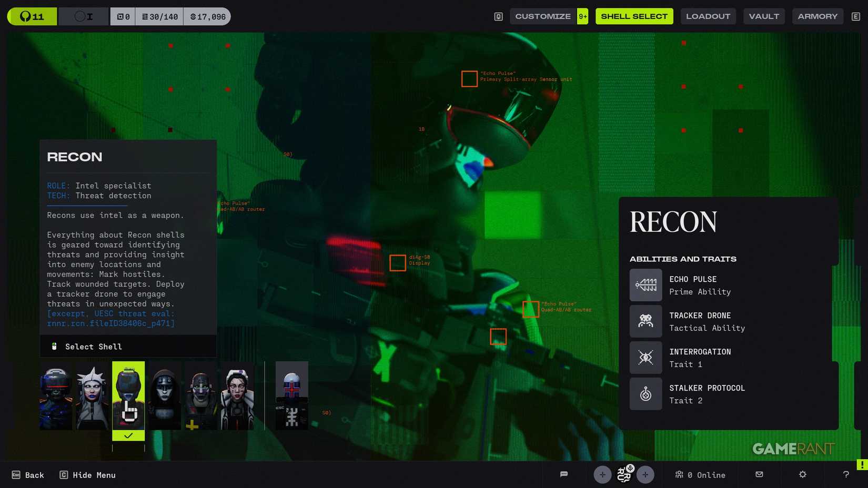Switch to the Customize tab
This screenshot has width=868, height=488.
pos(542,16)
